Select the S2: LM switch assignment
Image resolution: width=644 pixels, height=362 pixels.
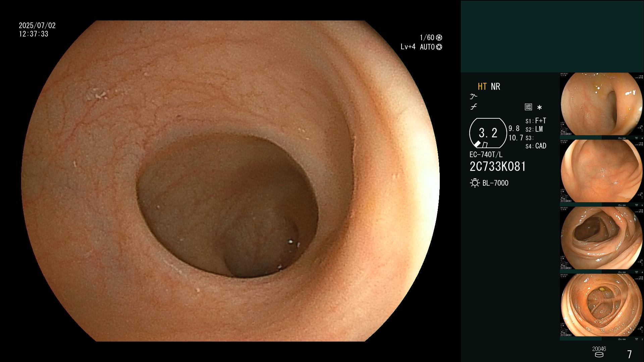tap(534, 129)
